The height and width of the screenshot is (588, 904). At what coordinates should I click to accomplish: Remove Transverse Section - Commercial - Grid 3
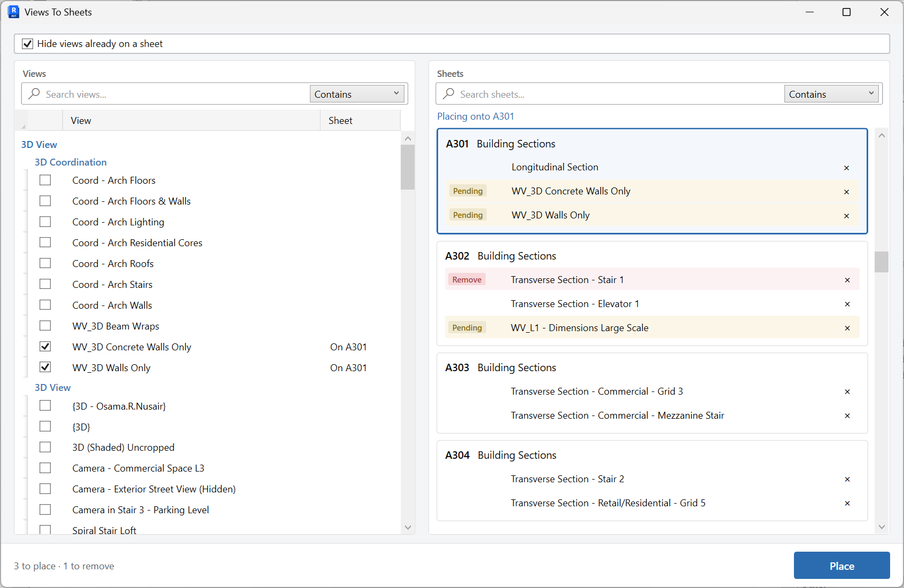pyautogui.click(x=847, y=391)
